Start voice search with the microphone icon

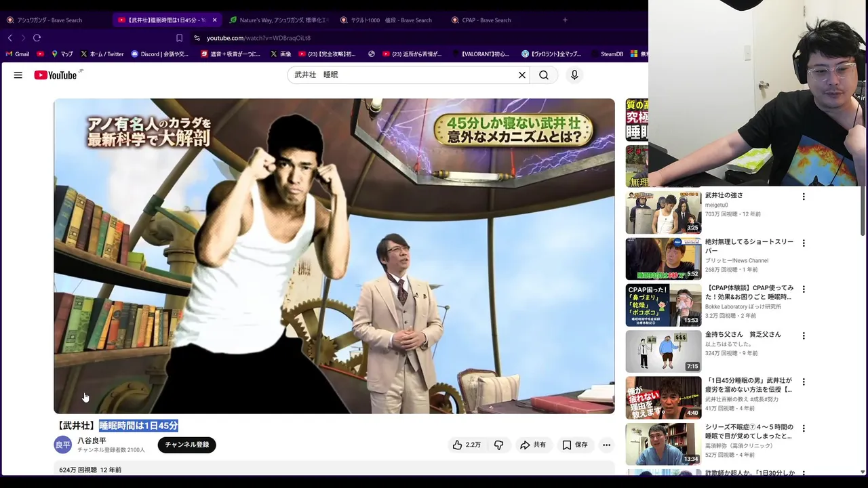574,75
